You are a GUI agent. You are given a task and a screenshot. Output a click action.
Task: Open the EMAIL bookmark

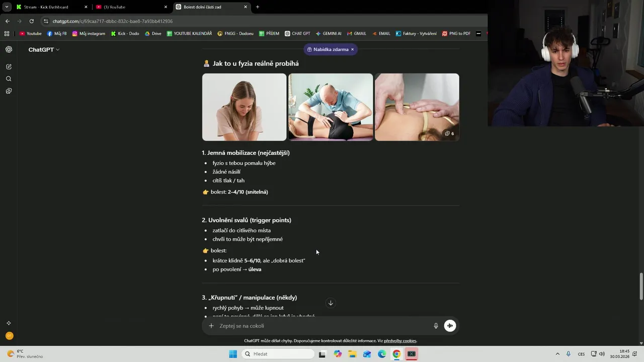coord(381,34)
